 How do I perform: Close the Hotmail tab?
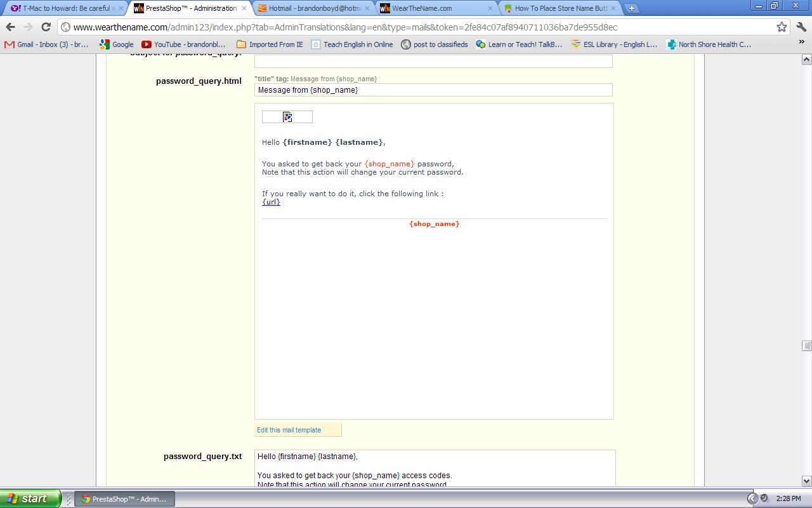(x=367, y=8)
